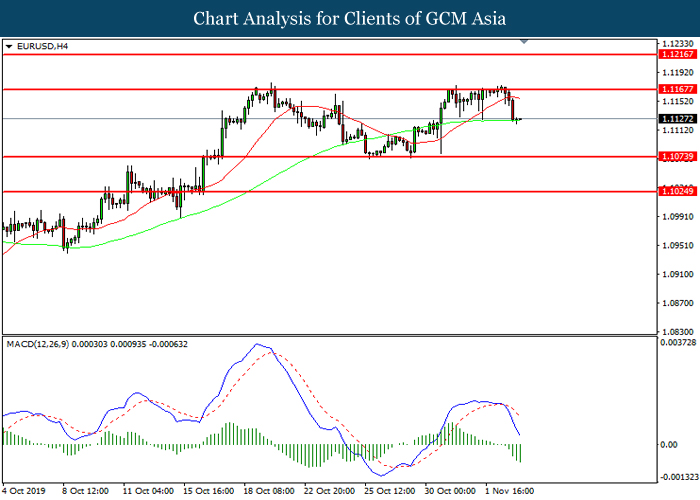This screenshot has height=500, width=700.
Task: Select the red 1.12167 price level tag
Action: point(679,55)
